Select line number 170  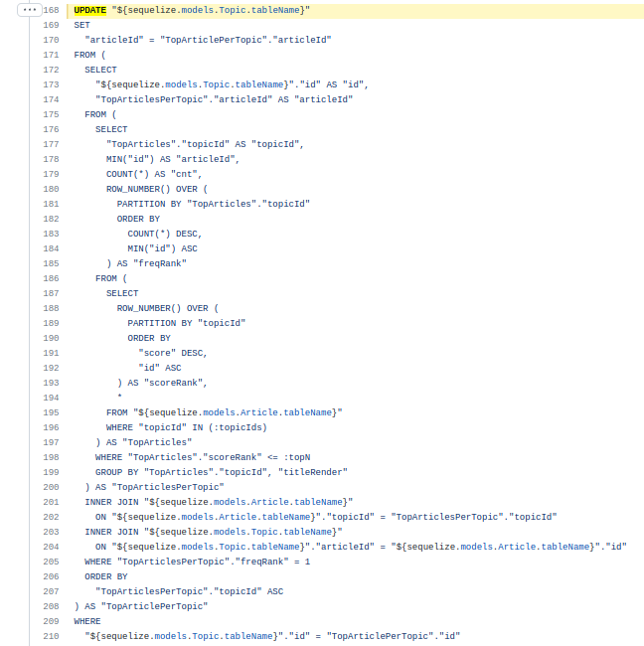[51, 40]
